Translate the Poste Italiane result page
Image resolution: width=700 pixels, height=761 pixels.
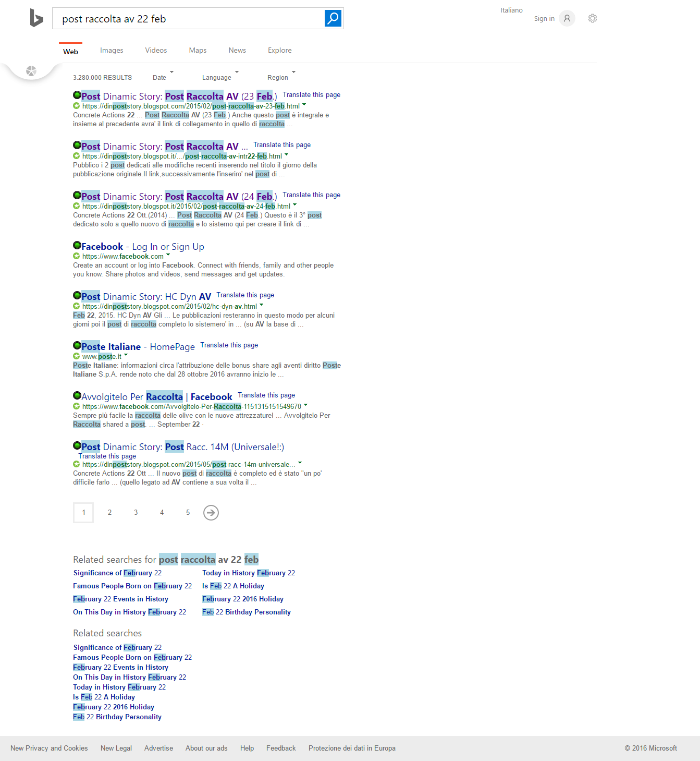(229, 345)
